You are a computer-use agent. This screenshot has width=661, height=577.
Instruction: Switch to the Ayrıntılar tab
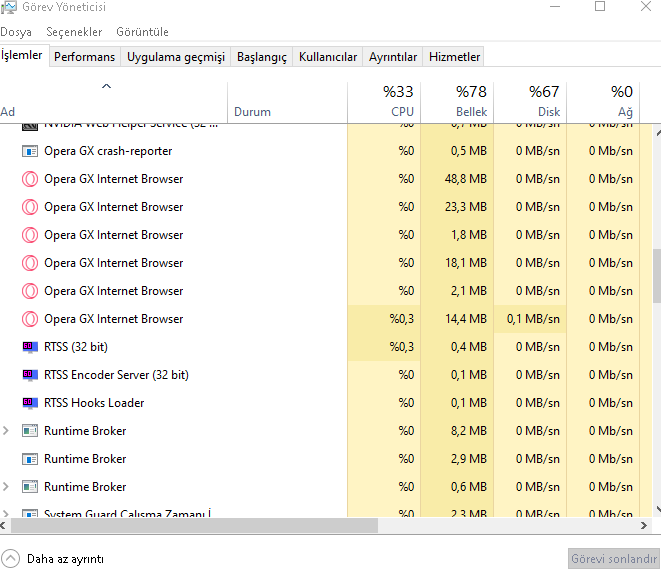pyautogui.click(x=393, y=57)
